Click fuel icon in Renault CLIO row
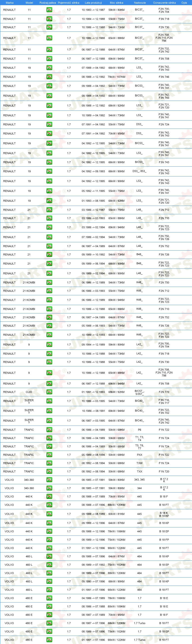 click(49, 392)
